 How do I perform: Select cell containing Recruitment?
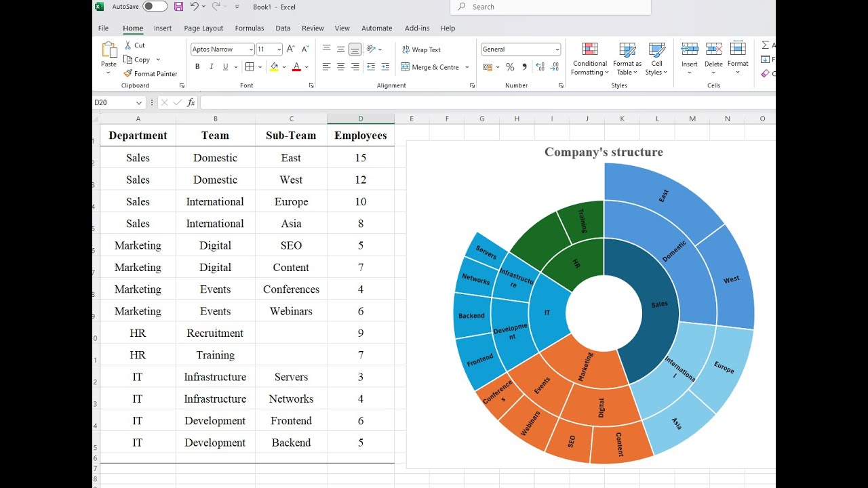click(215, 333)
